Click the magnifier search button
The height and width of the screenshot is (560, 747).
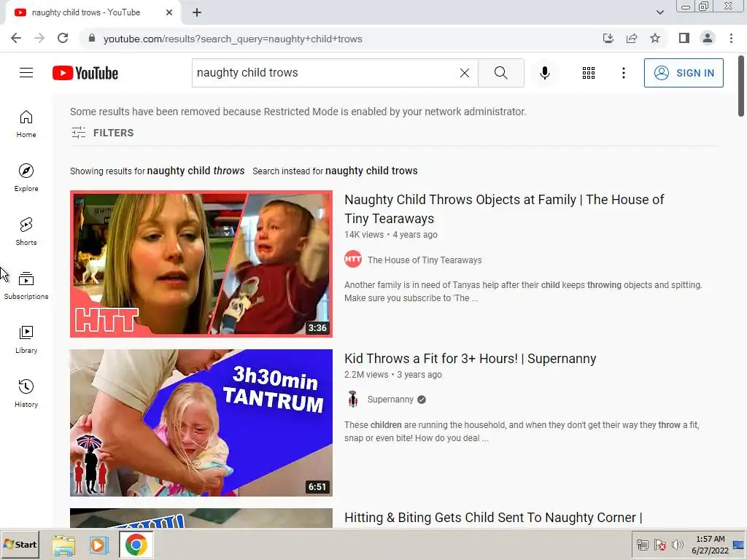click(x=500, y=73)
